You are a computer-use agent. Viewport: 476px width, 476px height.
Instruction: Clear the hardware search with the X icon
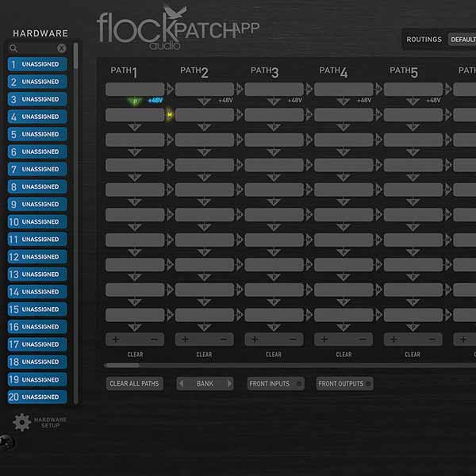(x=61, y=48)
